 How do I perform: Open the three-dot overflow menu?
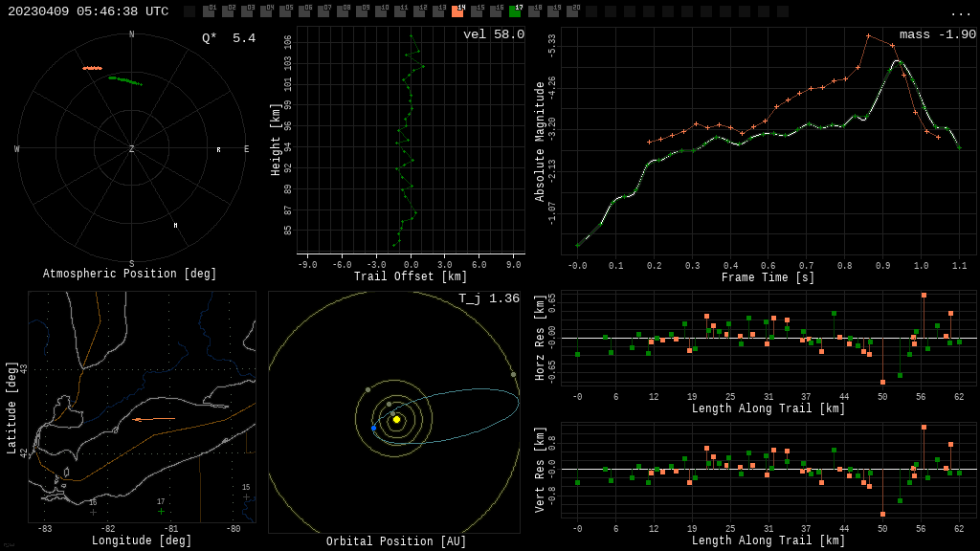961,12
